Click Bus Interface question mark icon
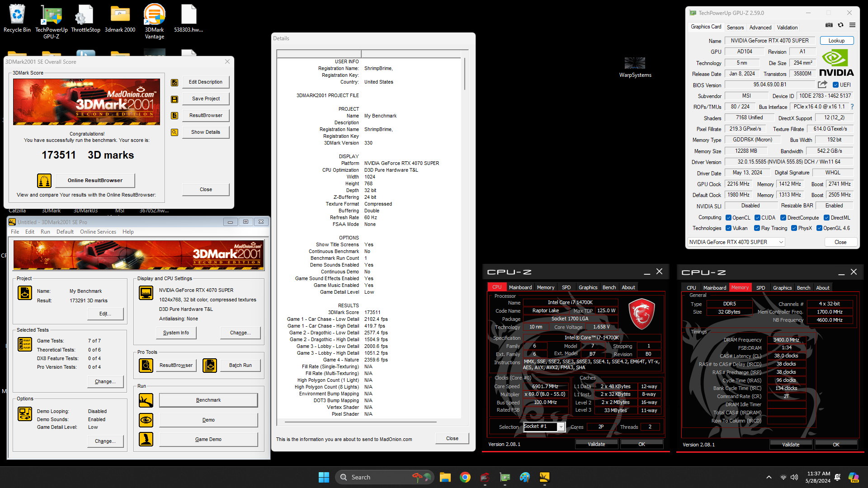Image resolution: width=868 pixels, height=488 pixels. point(852,107)
